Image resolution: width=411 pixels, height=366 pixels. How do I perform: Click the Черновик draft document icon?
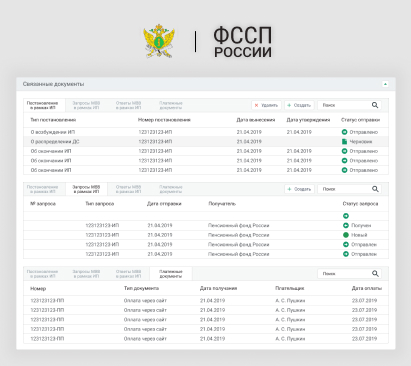click(x=345, y=142)
